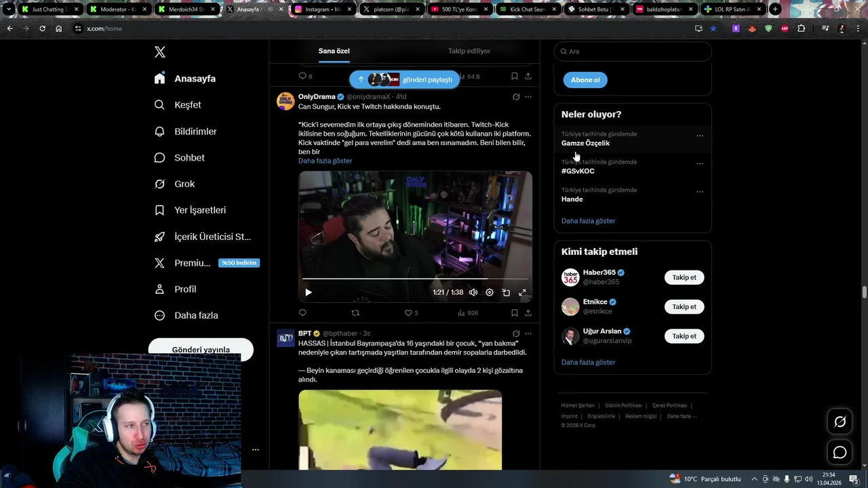
Task: Bookmark the OnlyDrama post
Action: (x=515, y=312)
